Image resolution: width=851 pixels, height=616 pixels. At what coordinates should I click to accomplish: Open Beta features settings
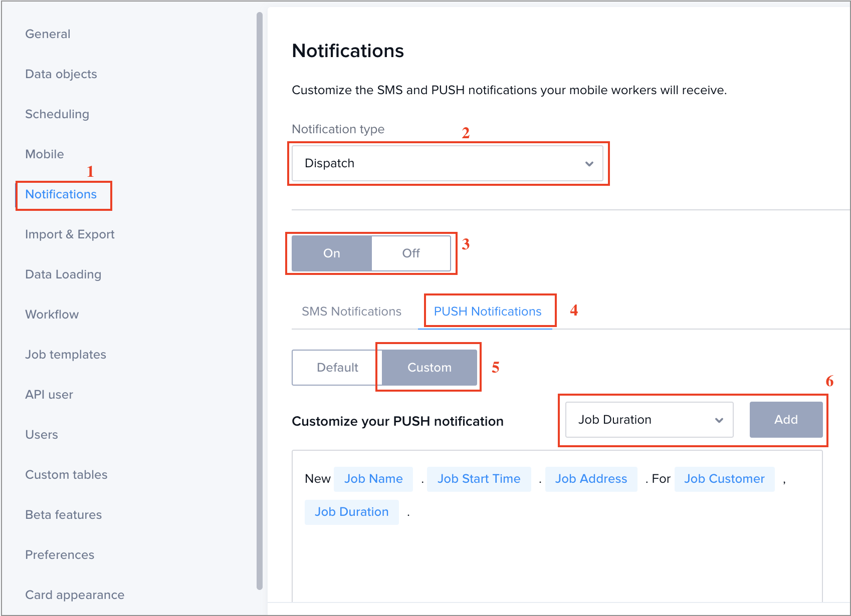pyautogui.click(x=63, y=514)
